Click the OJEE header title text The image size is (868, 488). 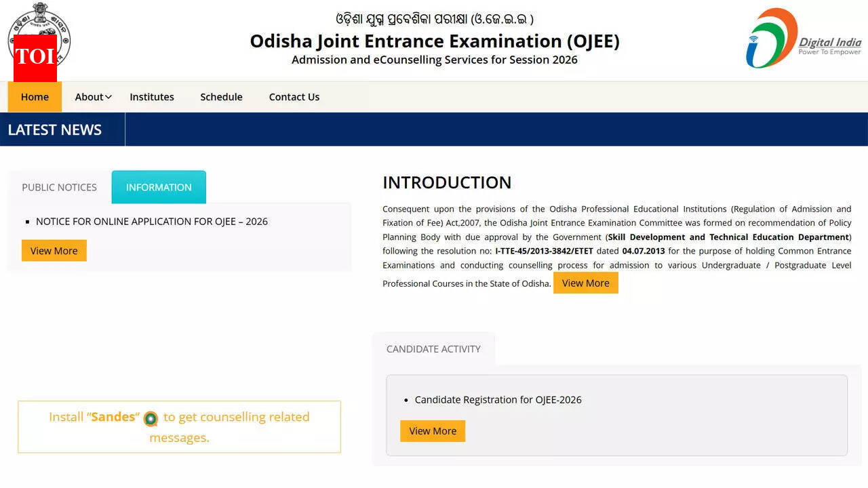pyautogui.click(x=434, y=41)
